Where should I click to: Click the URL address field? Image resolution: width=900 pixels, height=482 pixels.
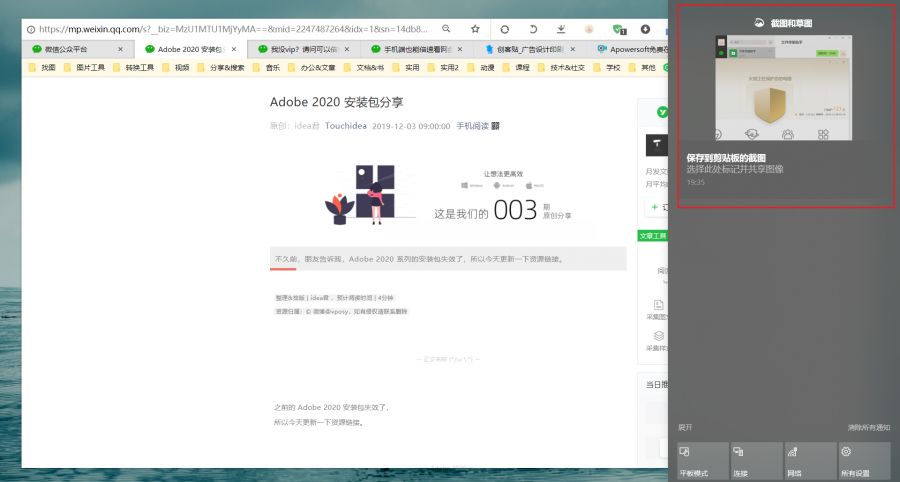click(233, 29)
